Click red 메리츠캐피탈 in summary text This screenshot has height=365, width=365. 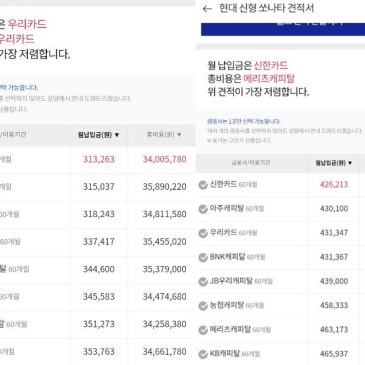269,79
